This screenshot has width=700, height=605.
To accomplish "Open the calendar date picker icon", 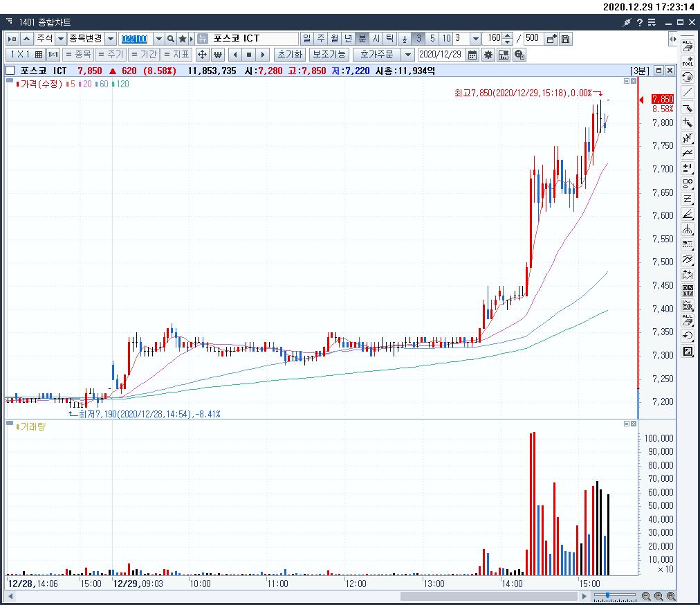I will point(472,55).
